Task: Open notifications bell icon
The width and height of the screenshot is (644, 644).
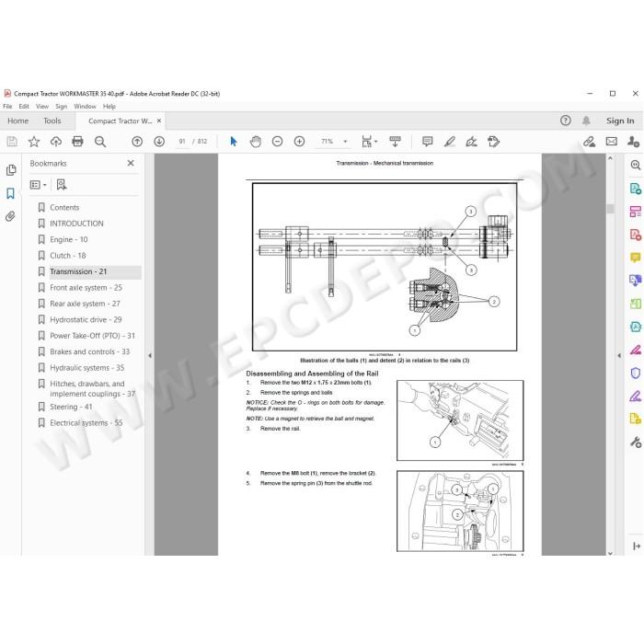Action: click(x=586, y=121)
